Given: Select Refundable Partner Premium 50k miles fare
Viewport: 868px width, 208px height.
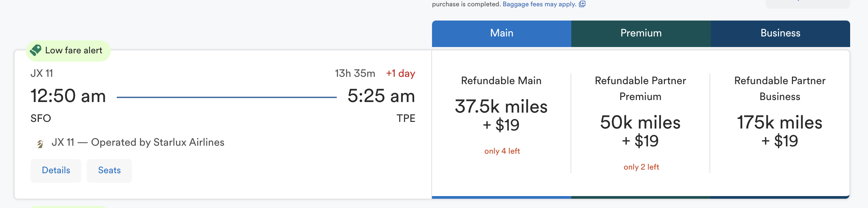Looking at the screenshot, I should 640,123.
